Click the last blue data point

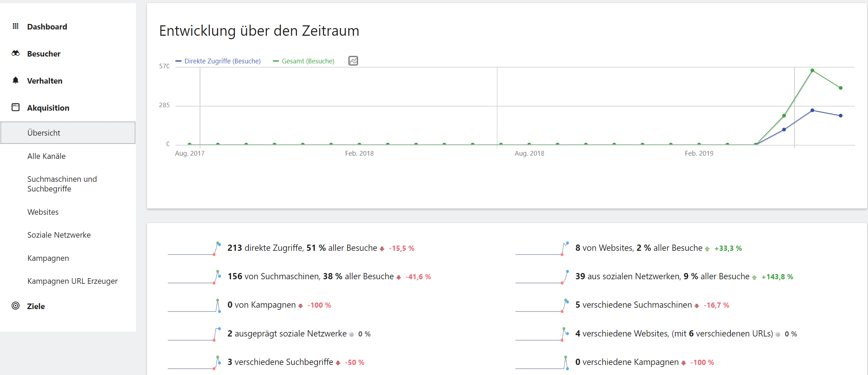point(841,116)
